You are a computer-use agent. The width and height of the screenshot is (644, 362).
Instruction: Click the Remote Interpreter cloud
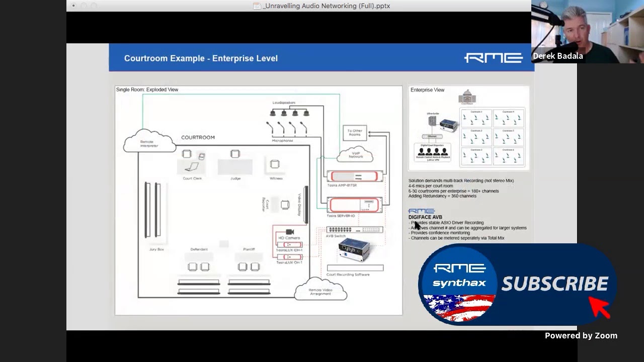click(149, 141)
